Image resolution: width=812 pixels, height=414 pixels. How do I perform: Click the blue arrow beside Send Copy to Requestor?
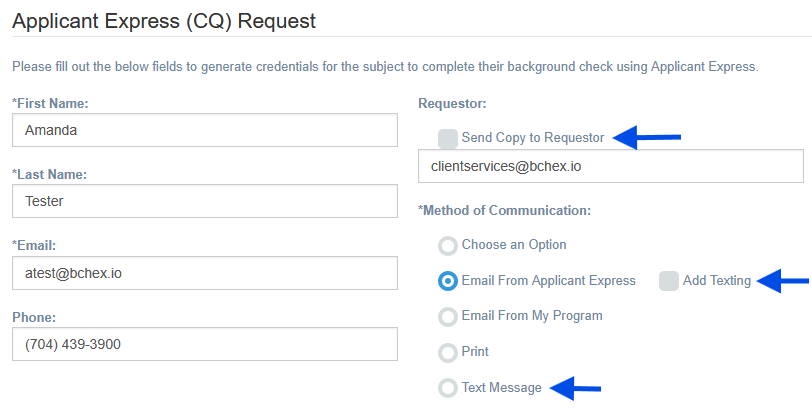pyautogui.click(x=647, y=137)
